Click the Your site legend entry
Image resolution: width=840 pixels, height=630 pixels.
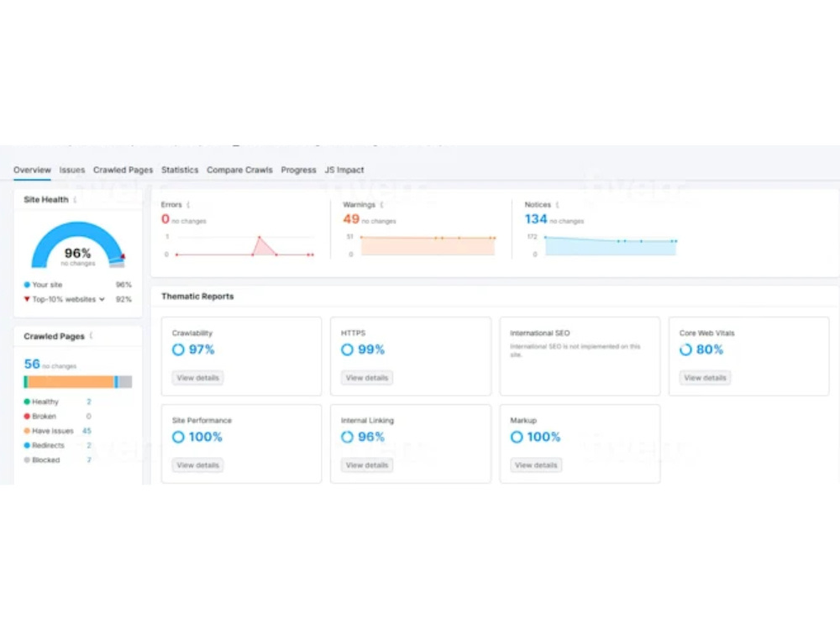point(43,285)
